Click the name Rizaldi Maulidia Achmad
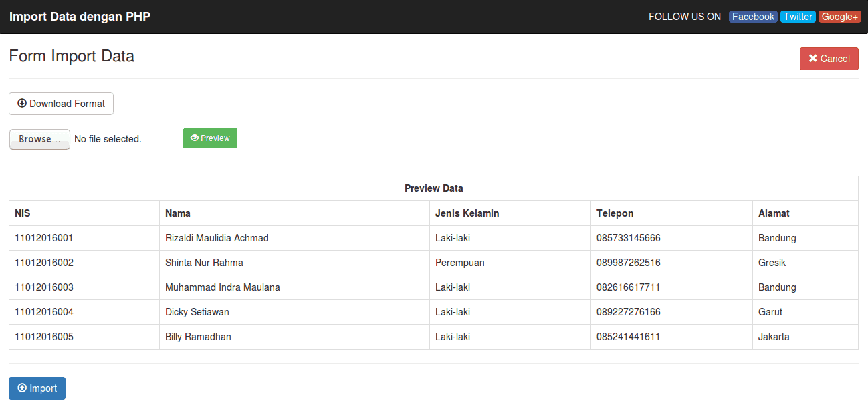868x407 pixels. tap(217, 238)
